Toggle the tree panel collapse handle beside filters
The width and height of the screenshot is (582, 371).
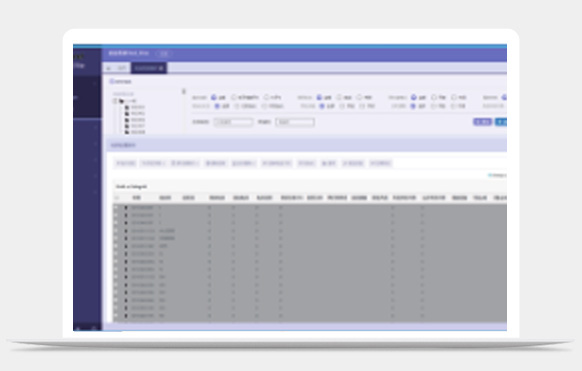click(183, 91)
